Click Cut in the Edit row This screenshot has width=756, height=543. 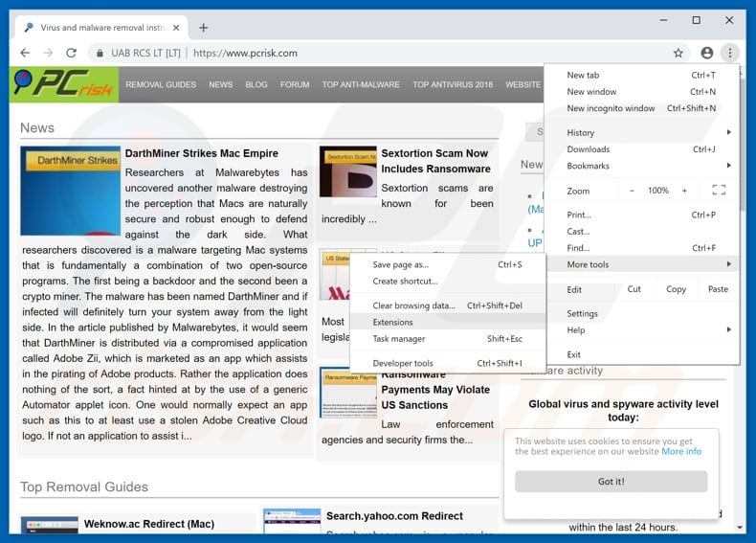coord(634,289)
